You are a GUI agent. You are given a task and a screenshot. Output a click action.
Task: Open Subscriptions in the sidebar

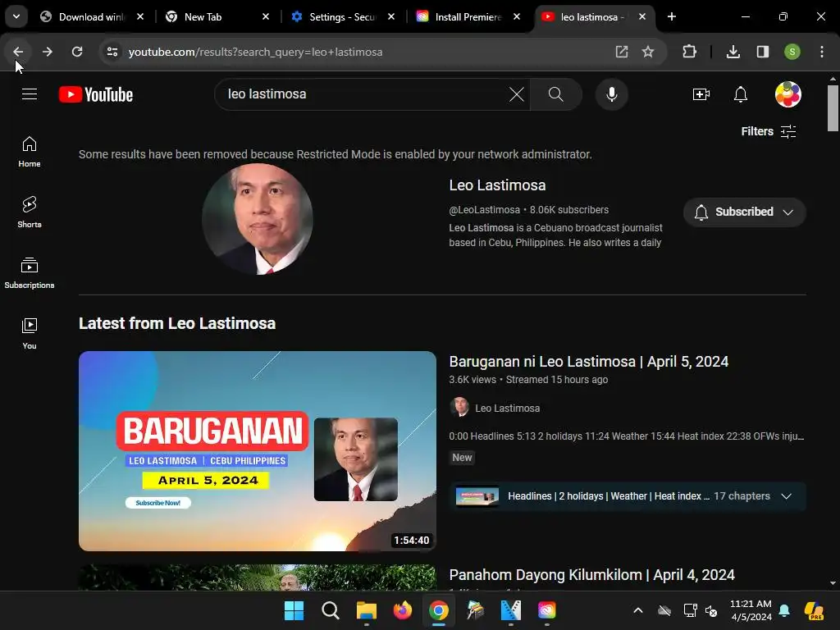(30, 273)
